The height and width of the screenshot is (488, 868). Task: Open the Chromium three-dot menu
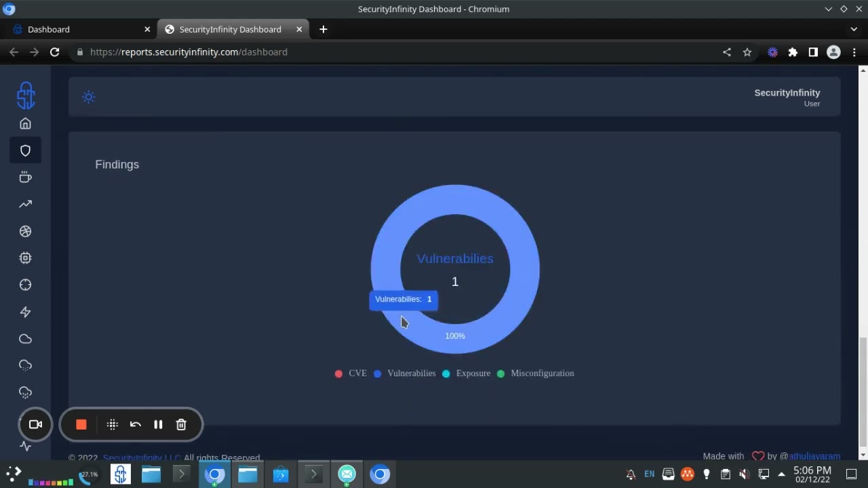(854, 52)
